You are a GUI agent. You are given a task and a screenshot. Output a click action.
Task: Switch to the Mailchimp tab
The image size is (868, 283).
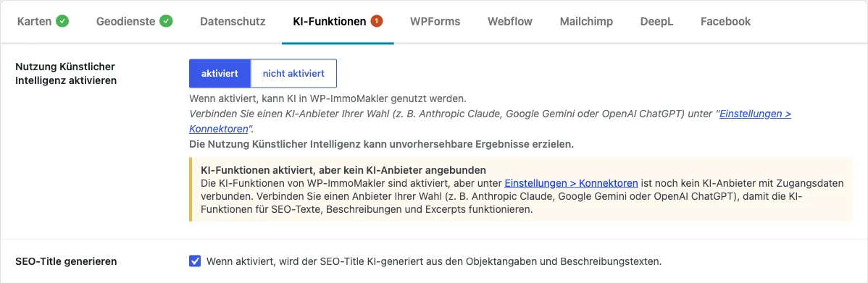586,22
